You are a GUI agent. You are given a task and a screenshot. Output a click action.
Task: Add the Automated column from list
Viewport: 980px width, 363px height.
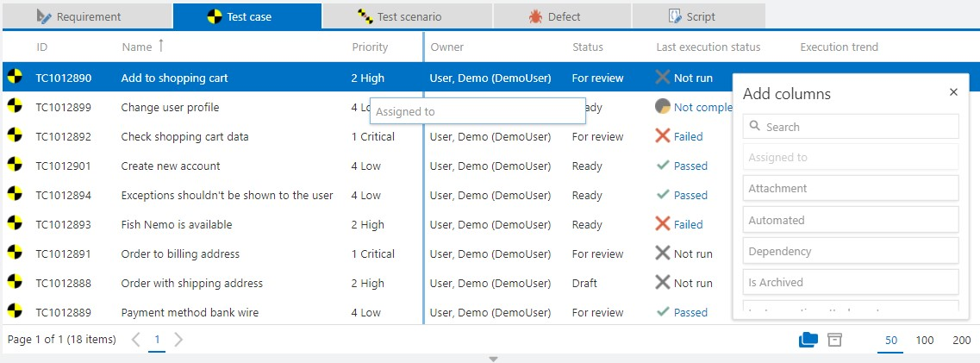point(850,220)
